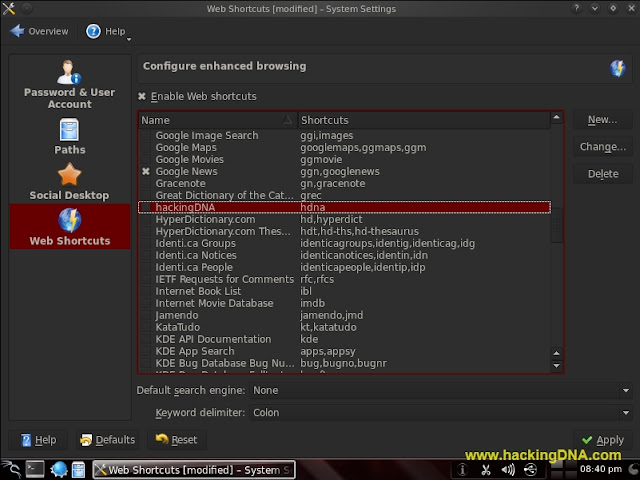Open the Social Desktop module
This screenshot has height=480, width=640.
69,182
